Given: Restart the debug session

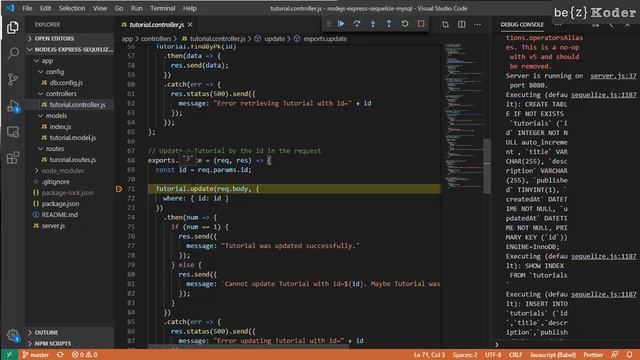Looking at the screenshot, I should pyautogui.click(x=404, y=24).
